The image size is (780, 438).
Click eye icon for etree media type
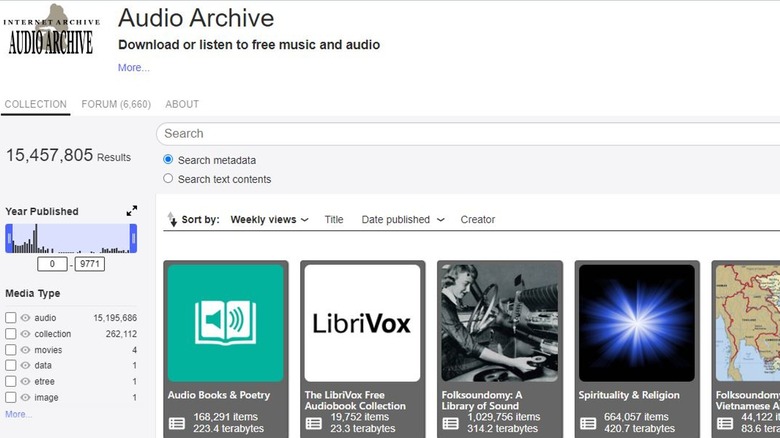[25, 381]
